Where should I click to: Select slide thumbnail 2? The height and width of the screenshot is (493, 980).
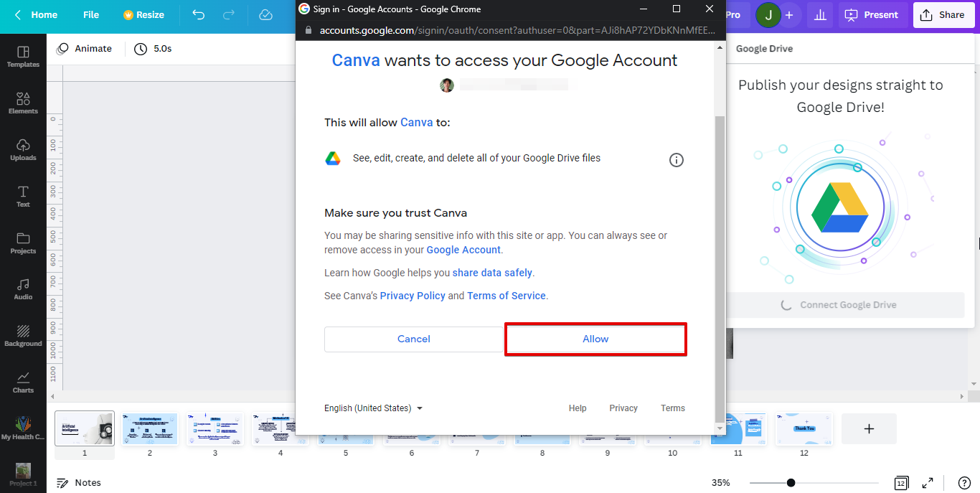click(150, 428)
